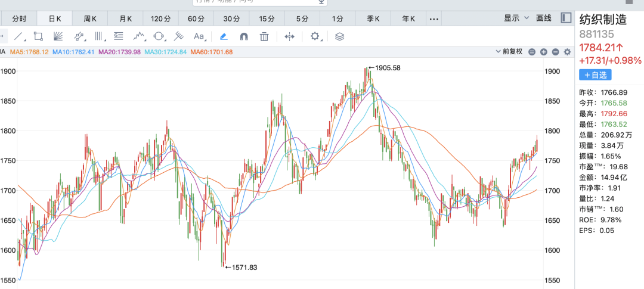Open drawing settings gear in toolbar
Viewport: 644px width, 289px height.
315,36
